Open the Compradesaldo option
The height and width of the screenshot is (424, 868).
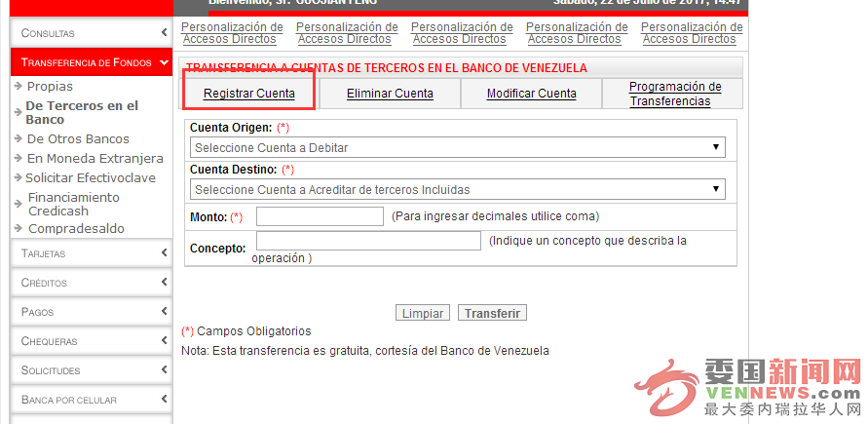[x=76, y=229]
